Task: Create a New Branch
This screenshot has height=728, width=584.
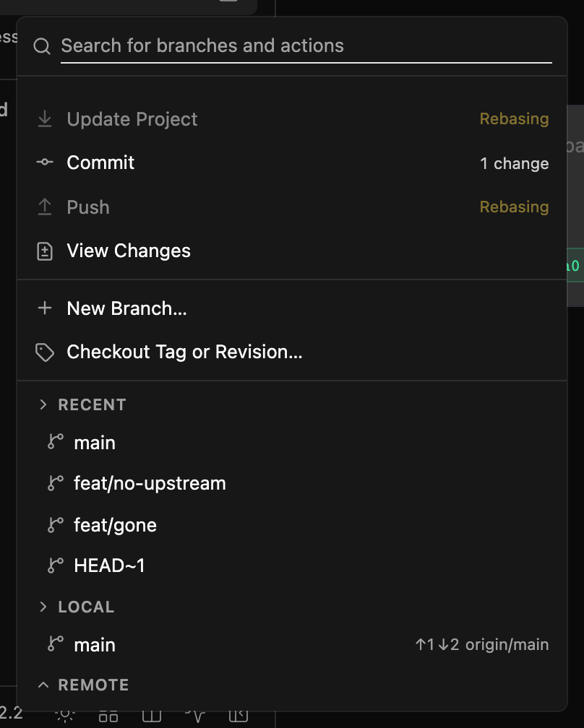Action: click(292, 308)
